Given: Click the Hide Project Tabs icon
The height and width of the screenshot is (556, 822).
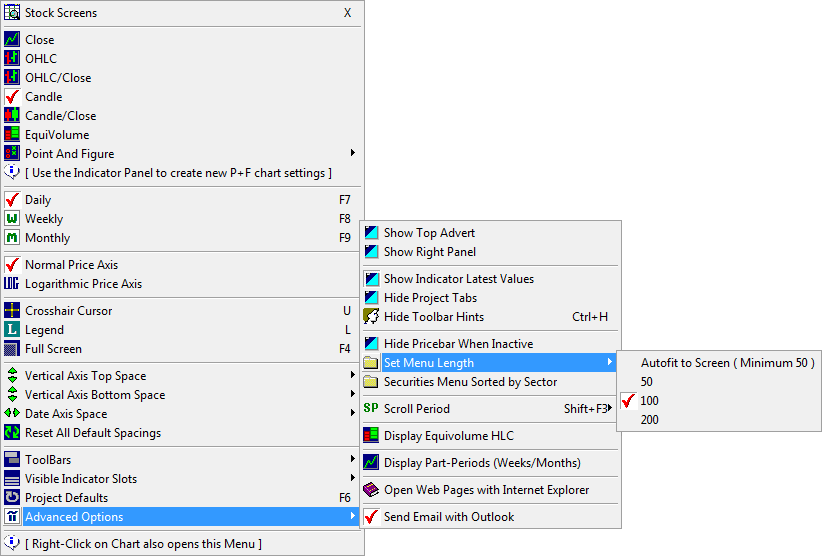Looking at the screenshot, I should pyautogui.click(x=371, y=298).
